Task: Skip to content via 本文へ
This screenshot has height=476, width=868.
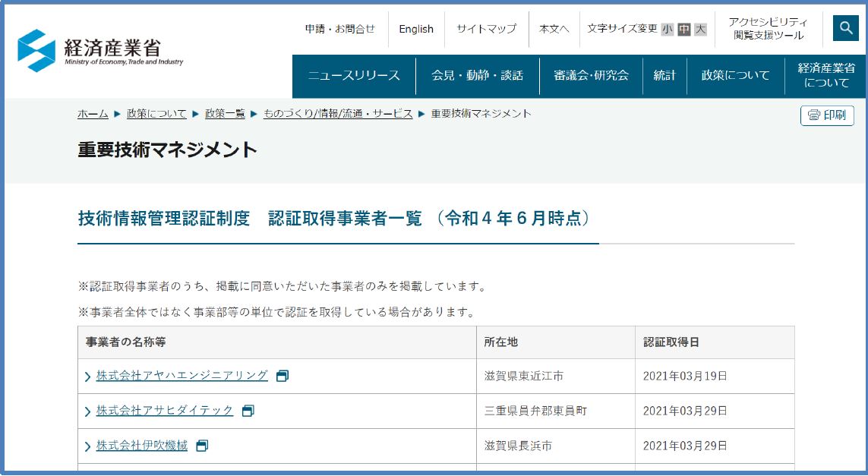Action: [x=554, y=29]
